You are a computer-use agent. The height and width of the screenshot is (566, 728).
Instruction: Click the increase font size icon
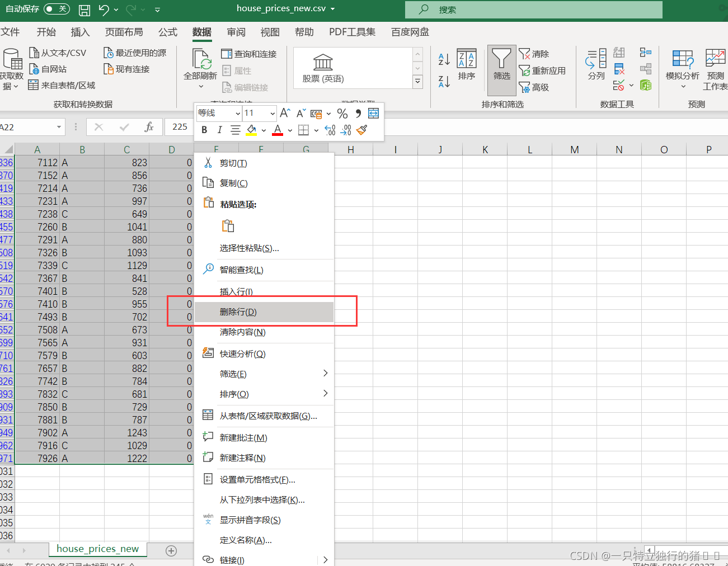[x=285, y=113]
